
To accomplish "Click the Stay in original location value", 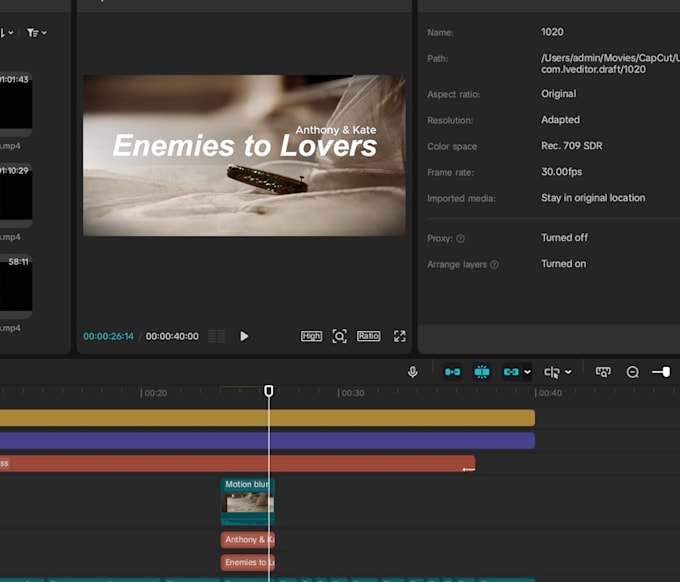I will (593, 198).
